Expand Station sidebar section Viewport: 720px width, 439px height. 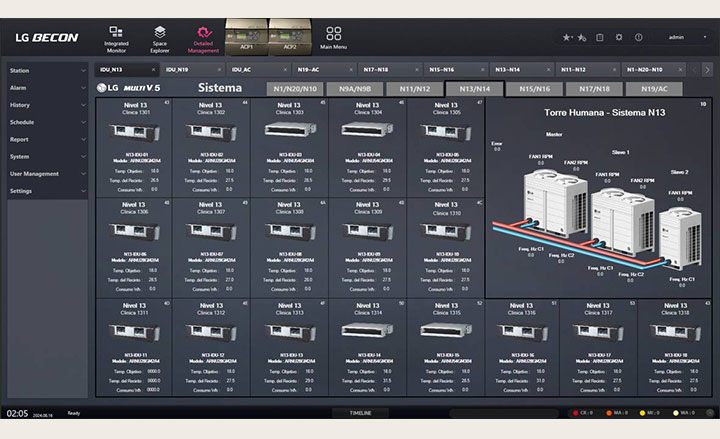tap(47, 70)
